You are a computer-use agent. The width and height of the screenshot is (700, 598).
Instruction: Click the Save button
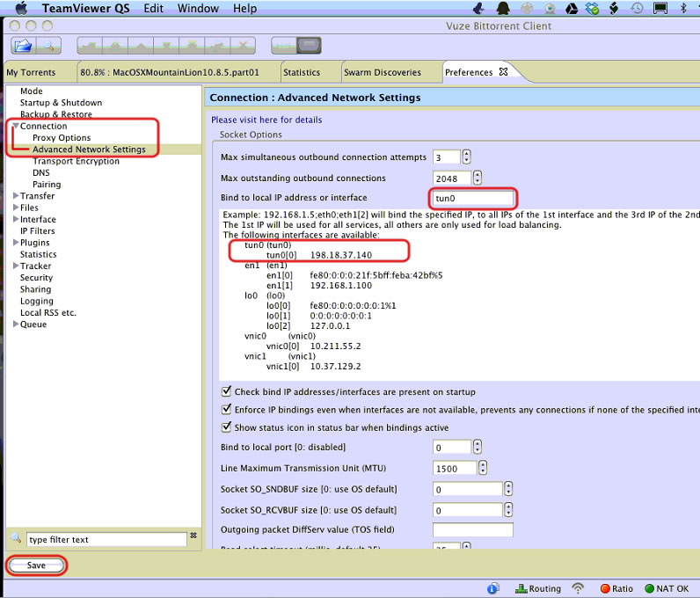pos(36,565)
